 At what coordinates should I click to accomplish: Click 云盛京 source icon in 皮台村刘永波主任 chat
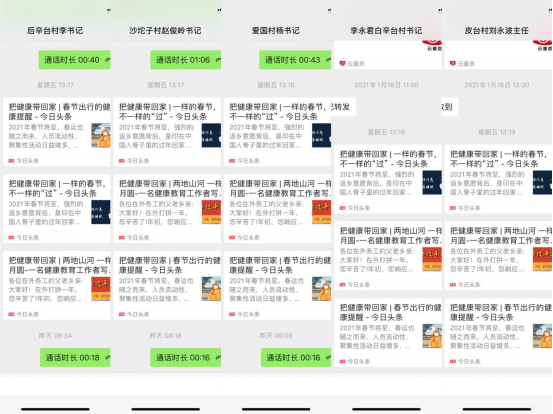click(x=453, y=63)
